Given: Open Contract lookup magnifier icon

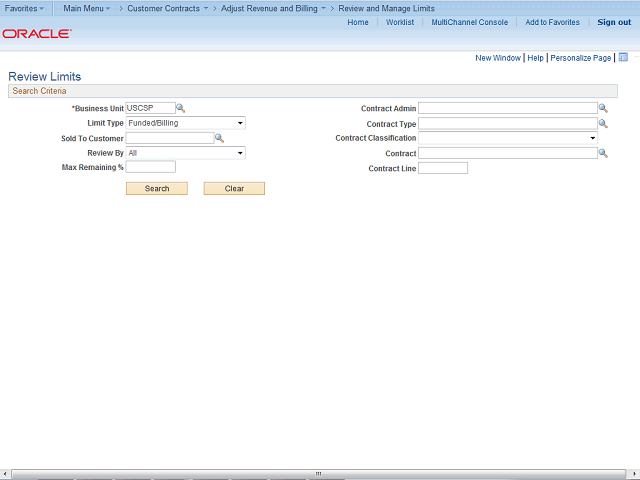Looking at the screenshot, I should point(603,153).
